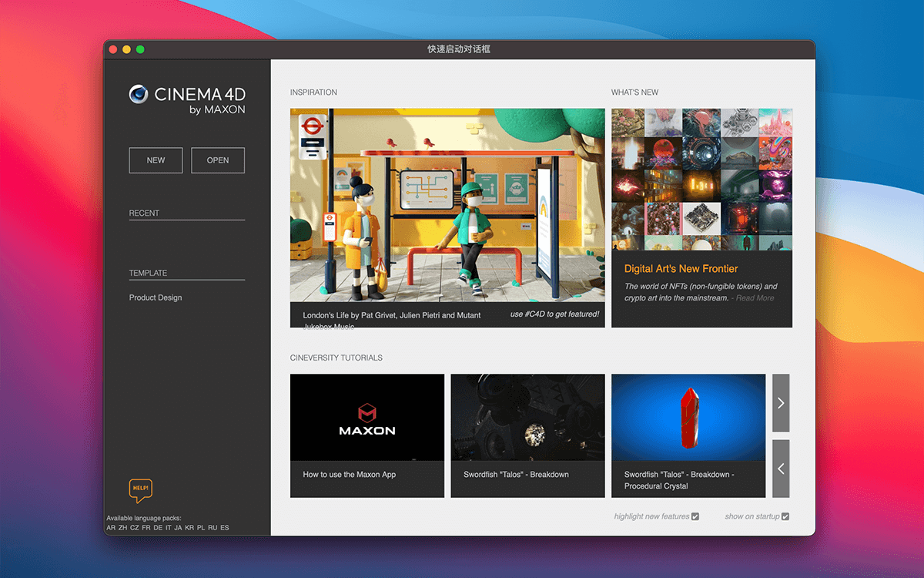Image resolution: width=924 pixels, height=578 pixels.
Task: Toggle the highlight new features checkbox
Action: (x=695, y=516)
